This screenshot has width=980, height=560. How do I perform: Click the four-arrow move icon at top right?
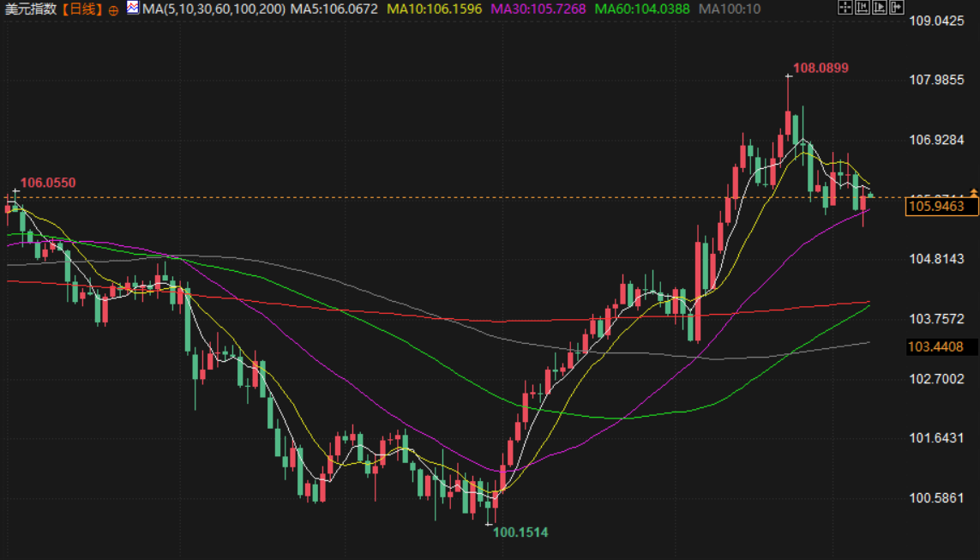click(x=844, y=9)
